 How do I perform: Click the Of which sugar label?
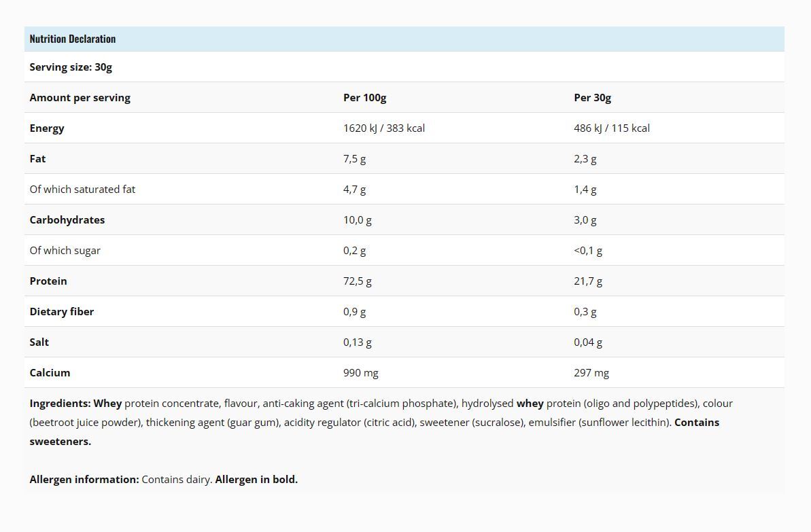pyautogui.click(x=65, y=250)
